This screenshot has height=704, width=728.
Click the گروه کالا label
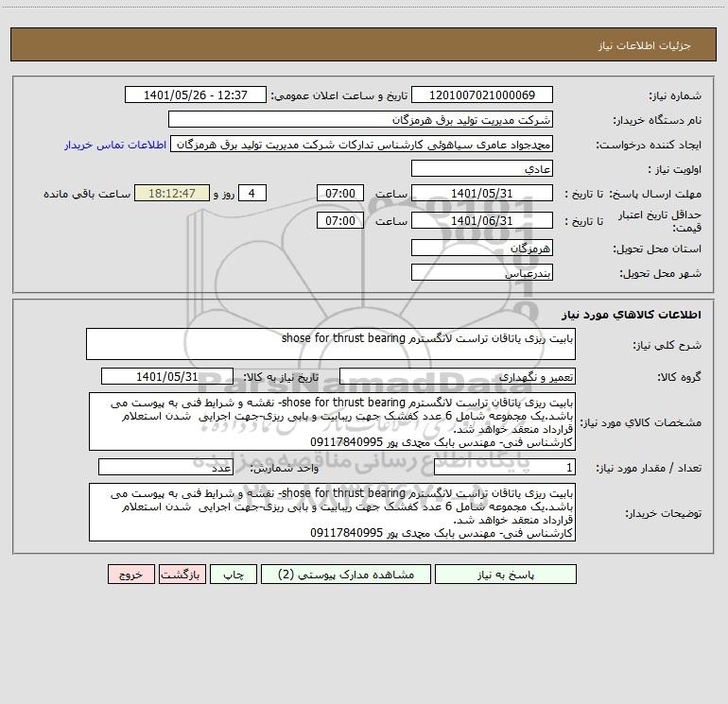[679, 377]
